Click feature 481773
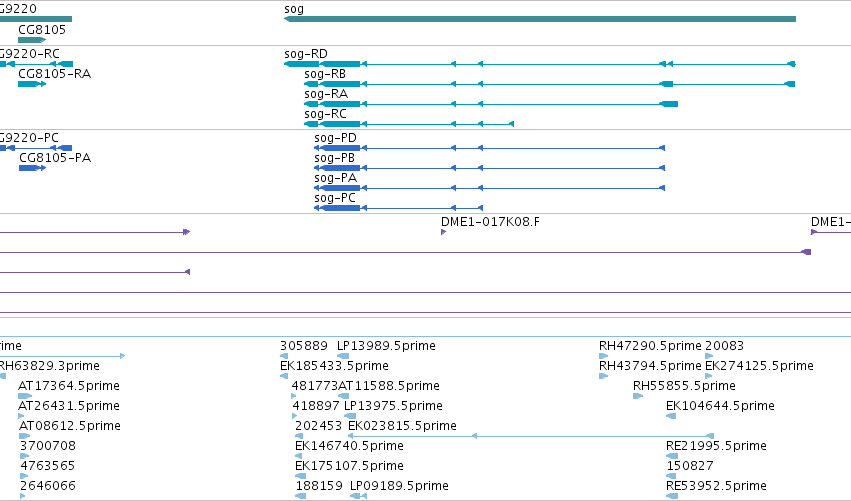Viewport: 851px width, 501px height. (x=294, y=396)
